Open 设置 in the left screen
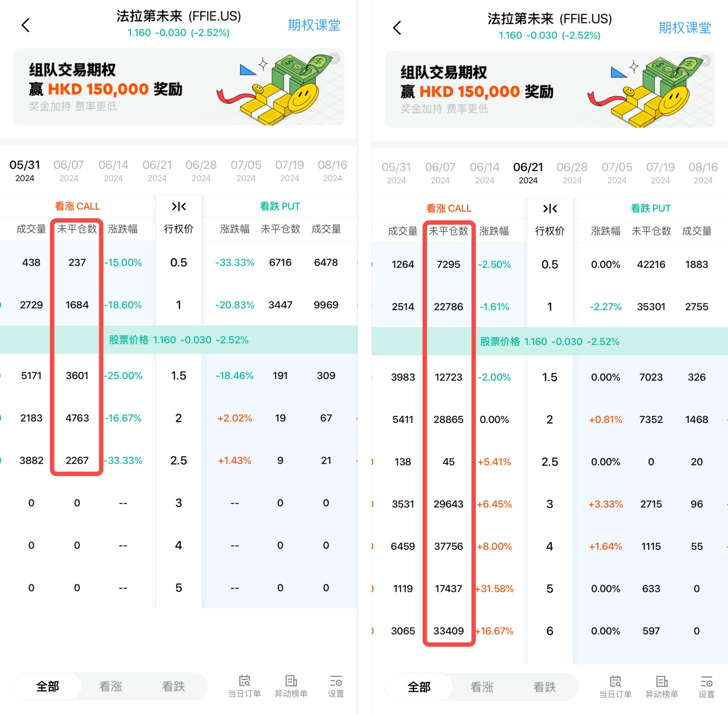Image resolution: width=728 pixels, height=714 pixels. point(336,686)
